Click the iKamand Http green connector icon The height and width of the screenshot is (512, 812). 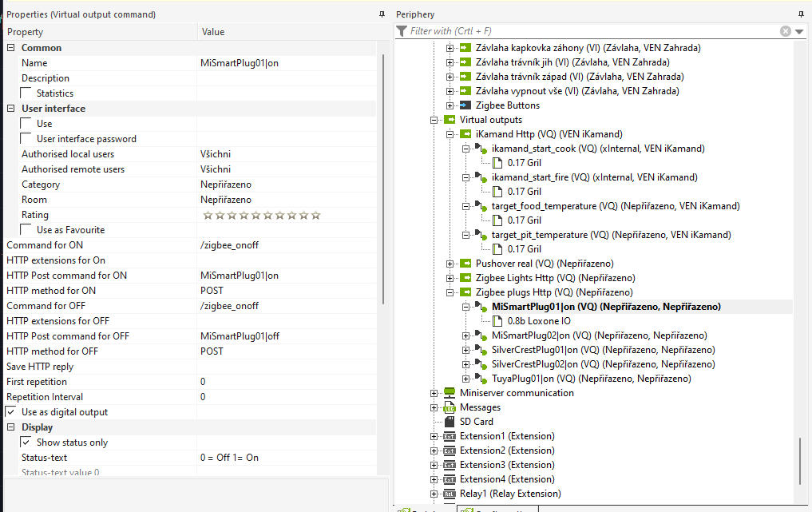click(465, 134)
